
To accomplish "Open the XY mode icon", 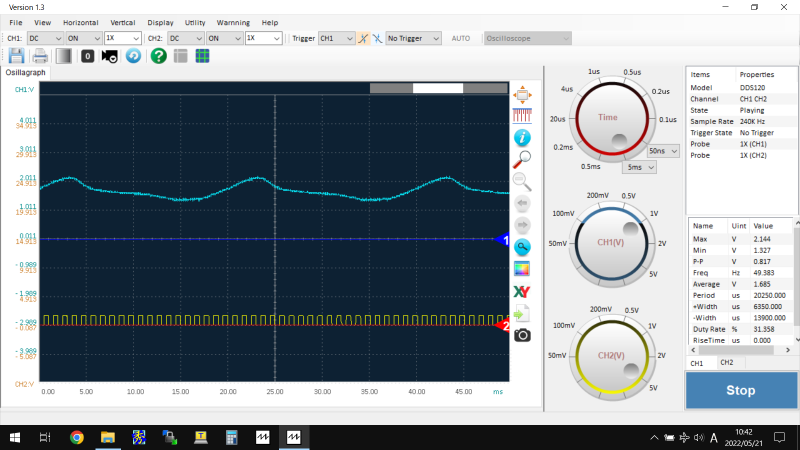I will click(522, 291).
